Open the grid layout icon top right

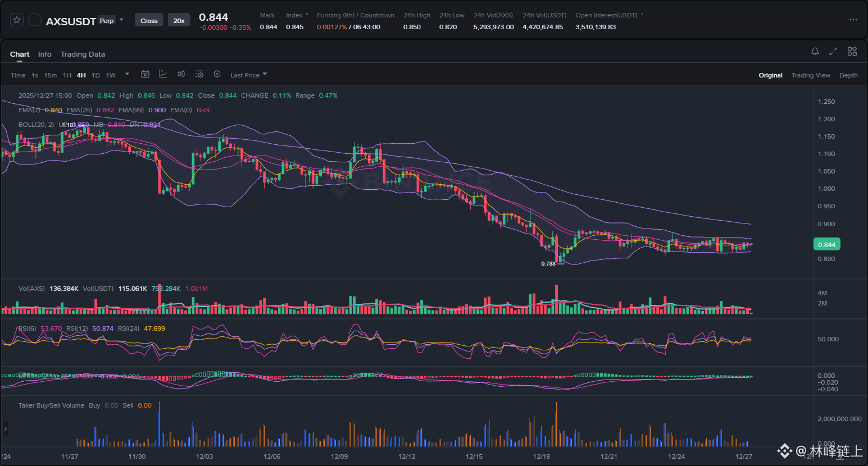852,51
